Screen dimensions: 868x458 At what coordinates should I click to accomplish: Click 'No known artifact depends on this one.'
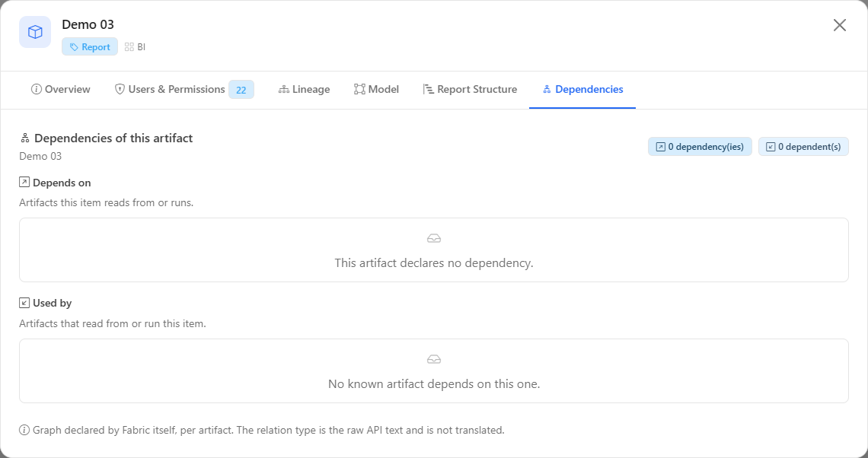(434, 384)
